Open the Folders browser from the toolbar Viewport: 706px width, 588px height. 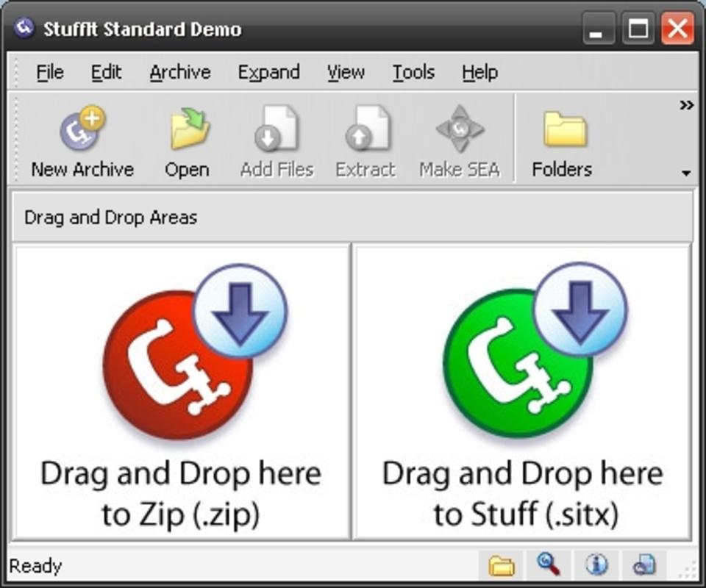562,136
